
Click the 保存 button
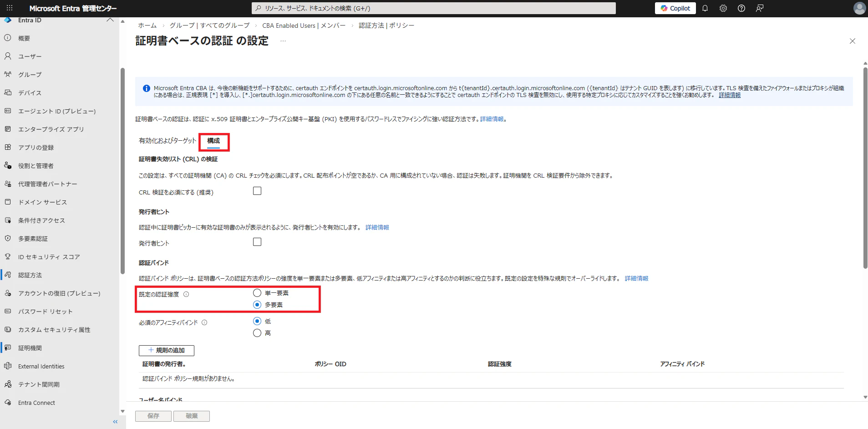point(153,416)
